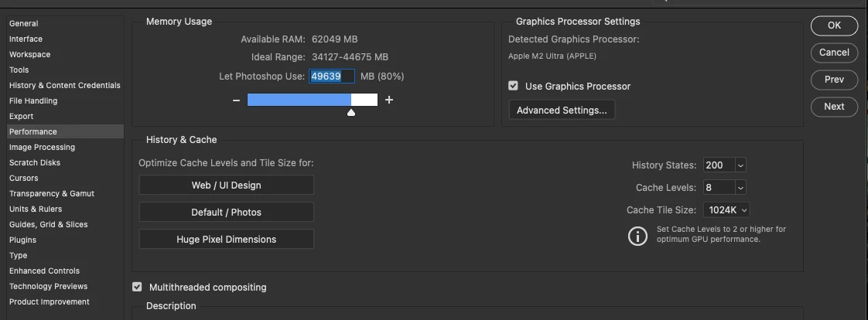The image size is (868, 320).
Task: Go to Guides, Grid & Slices preferences
Action: pos(48,224)
